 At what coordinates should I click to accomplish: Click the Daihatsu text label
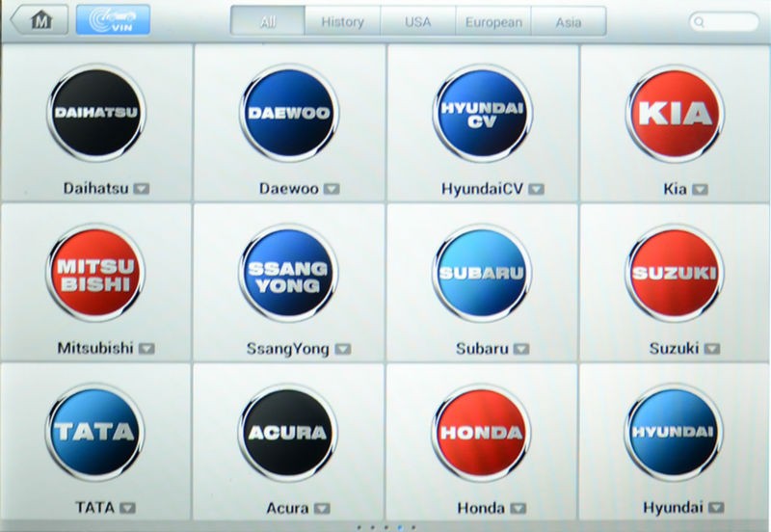pyautogui.click(x=95, y=188)
